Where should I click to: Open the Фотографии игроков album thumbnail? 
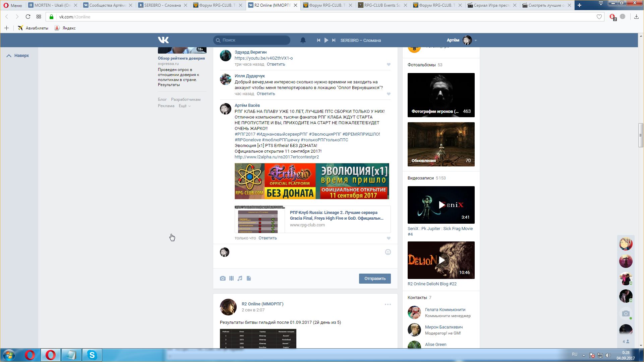[441, 95]
